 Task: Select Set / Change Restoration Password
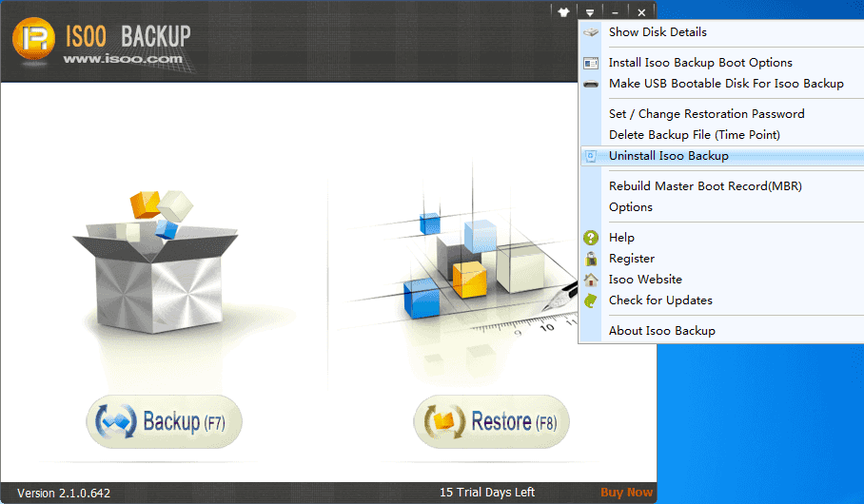coord(706,114)
